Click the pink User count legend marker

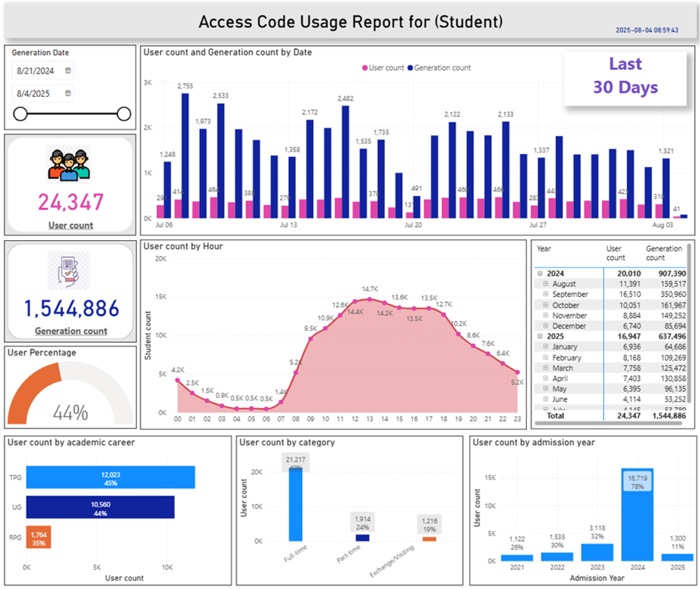point(364,68)
